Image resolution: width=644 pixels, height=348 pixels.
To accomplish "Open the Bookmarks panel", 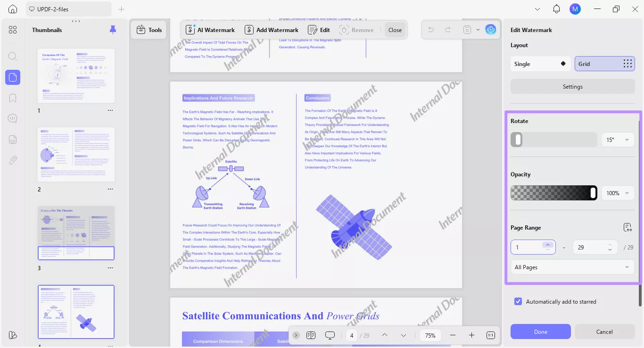I will pyautogui.click(x=13, y=98).
